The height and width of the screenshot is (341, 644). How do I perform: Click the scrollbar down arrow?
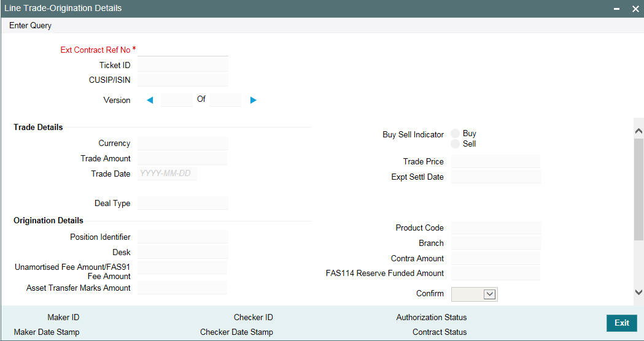638,292
